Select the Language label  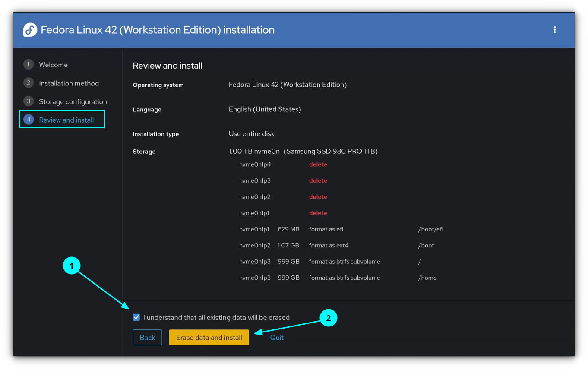[x=147, y=110]
